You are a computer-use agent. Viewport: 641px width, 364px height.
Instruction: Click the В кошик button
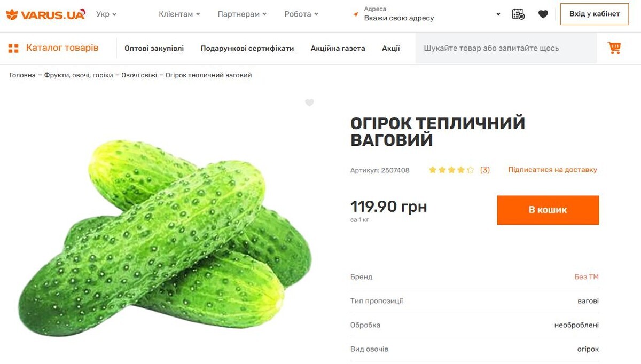point(548,210)
